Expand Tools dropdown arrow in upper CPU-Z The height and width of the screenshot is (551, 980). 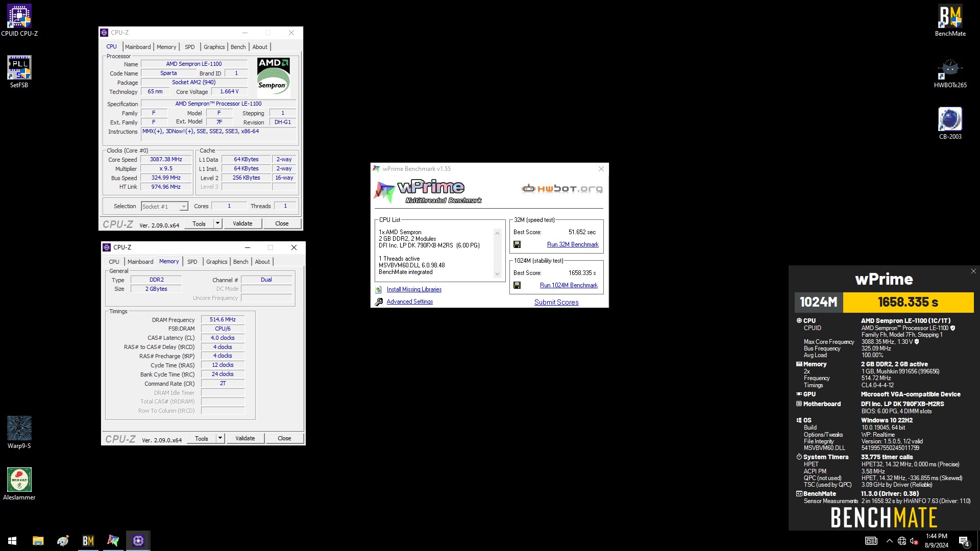click(217, 223)
